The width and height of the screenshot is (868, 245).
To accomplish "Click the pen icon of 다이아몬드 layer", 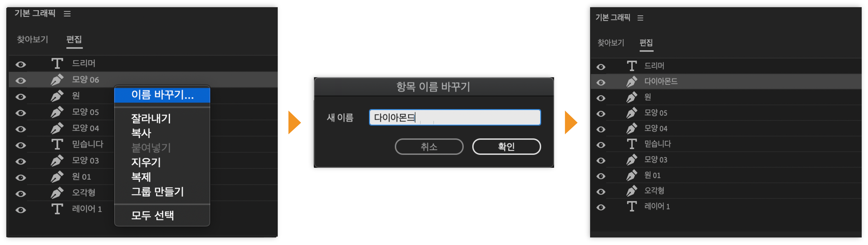I will click(632, 82).
